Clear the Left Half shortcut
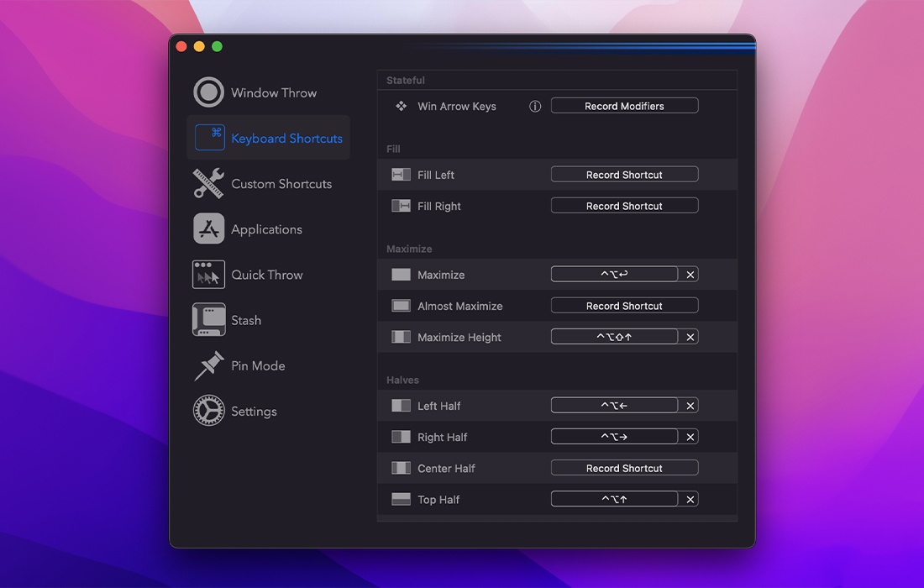This screenshot has width=924, height=588. (x=690, y=406)
